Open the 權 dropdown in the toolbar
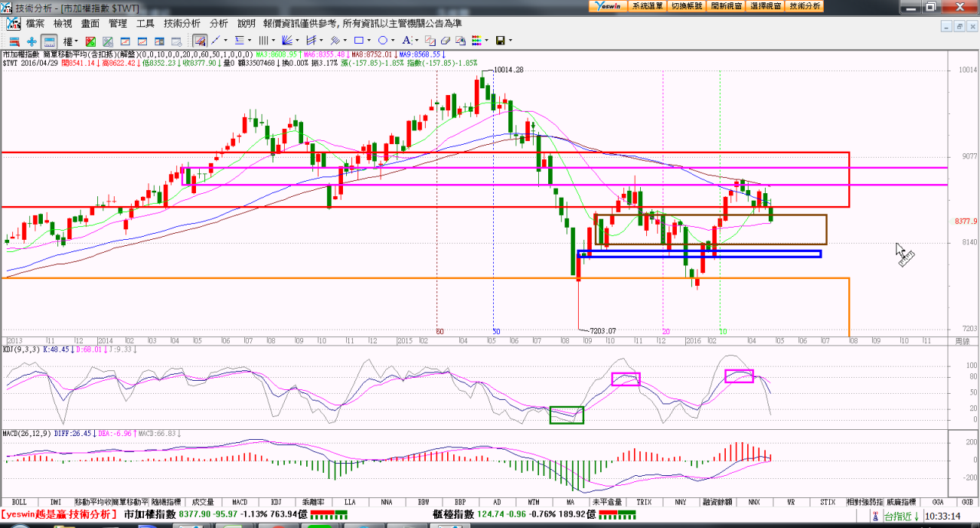 click(71, 41)
